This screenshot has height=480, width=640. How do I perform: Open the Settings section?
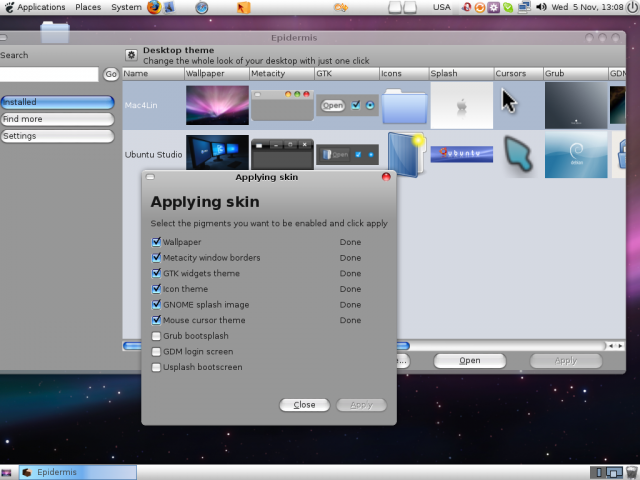pos(57,136)
